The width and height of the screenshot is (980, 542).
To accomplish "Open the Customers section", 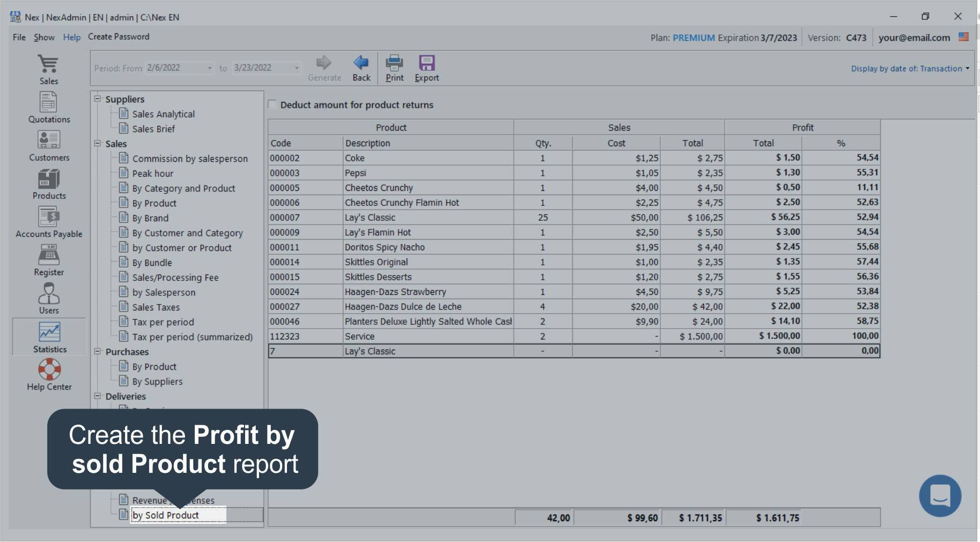I will click(x=48, y=145).
